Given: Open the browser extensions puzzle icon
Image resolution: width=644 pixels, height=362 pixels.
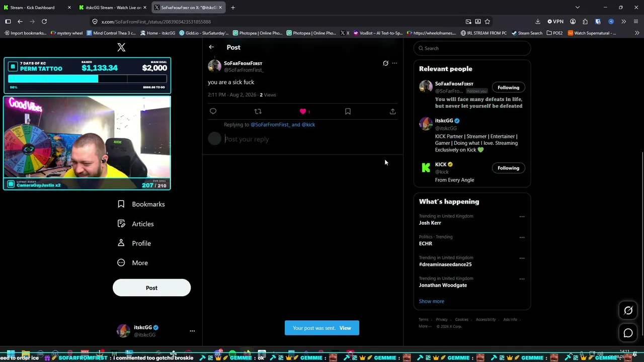Looking at the screenshot, I should [x=585, y=22].
